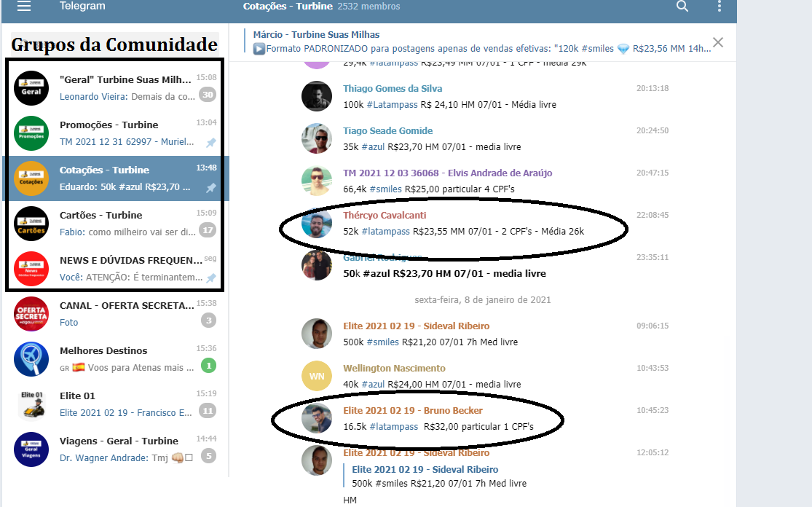Click the Oferta Secreta channel avatar
Image resolution: width=812 pixels, height=507 pixels.
click(31, 314)
